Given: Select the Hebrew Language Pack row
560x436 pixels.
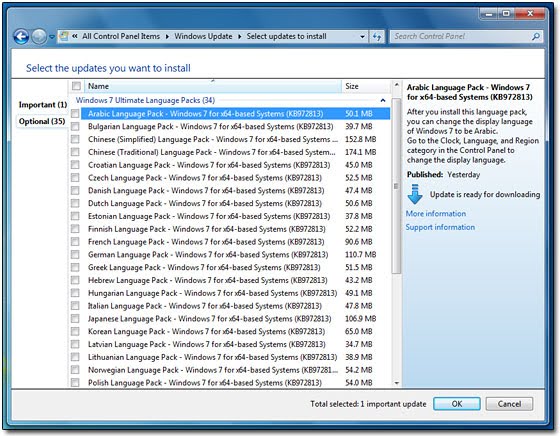Looking at the screenshot, I should 230,280.
